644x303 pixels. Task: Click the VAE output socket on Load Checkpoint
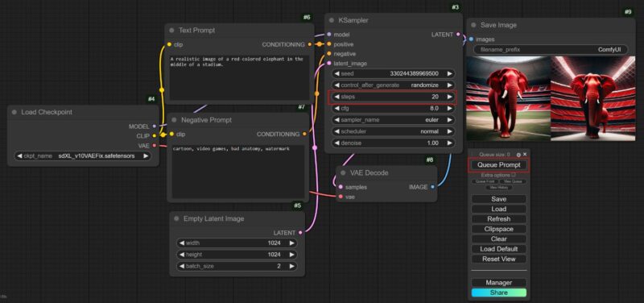click(155, 145)
